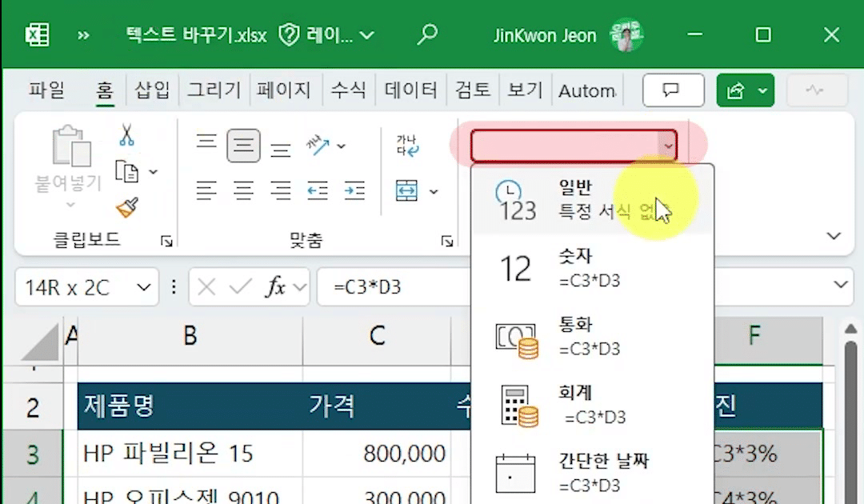Apply bottom vertical alignment
Viewport: 864px width, 504px height.
click(x=281, y=150)
